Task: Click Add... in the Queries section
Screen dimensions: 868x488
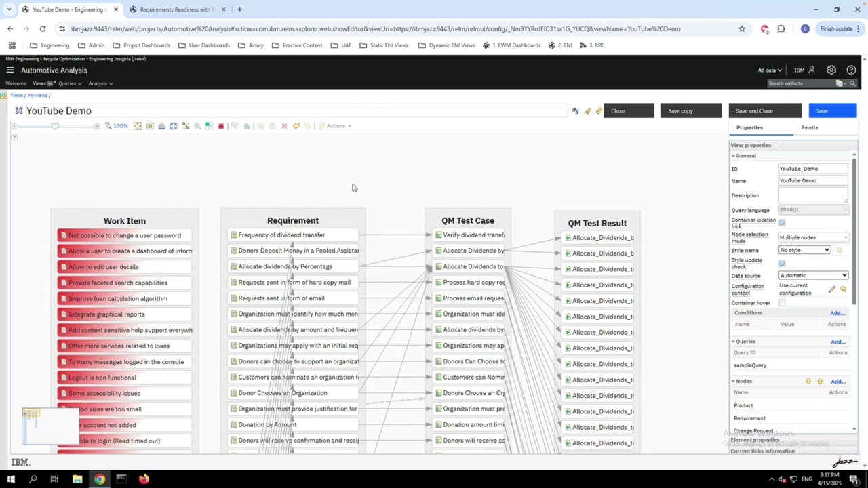Action: point(838,342)
